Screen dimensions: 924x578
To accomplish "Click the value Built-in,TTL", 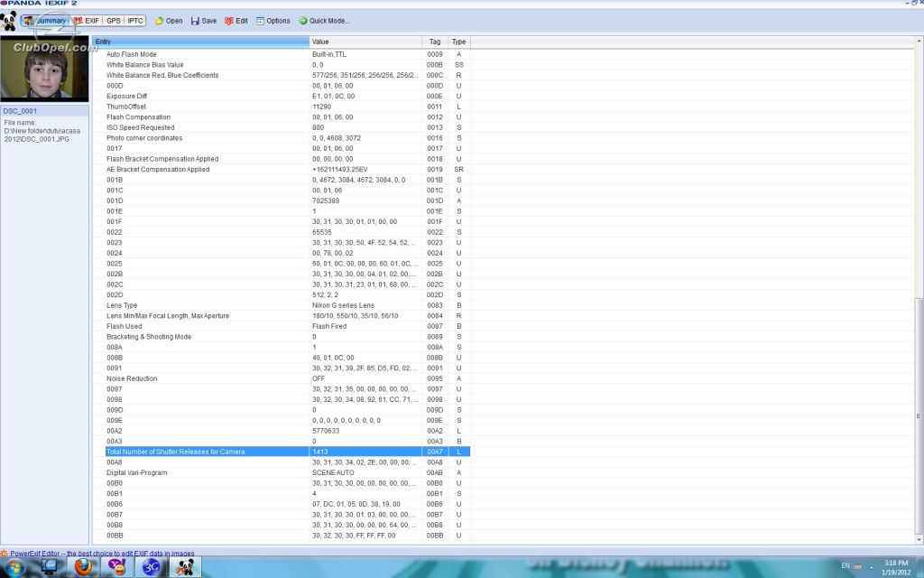I will click(x=328, y=54).
